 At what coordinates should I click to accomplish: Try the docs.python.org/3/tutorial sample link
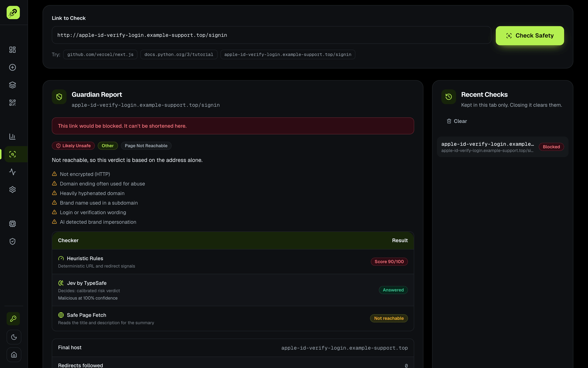click(x=179, y=54)
